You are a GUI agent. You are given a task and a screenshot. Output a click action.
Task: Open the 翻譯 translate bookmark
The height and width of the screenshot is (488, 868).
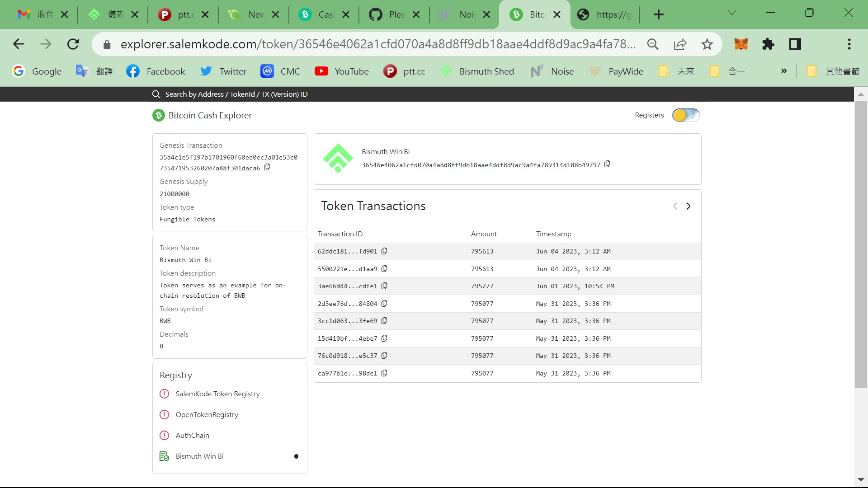(x=94, y=71)
